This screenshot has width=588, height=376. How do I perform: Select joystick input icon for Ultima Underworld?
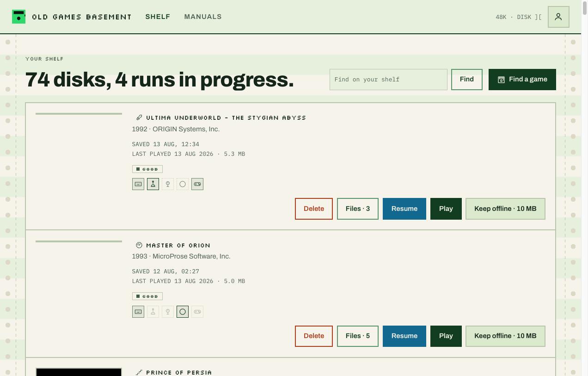point(153,184)
